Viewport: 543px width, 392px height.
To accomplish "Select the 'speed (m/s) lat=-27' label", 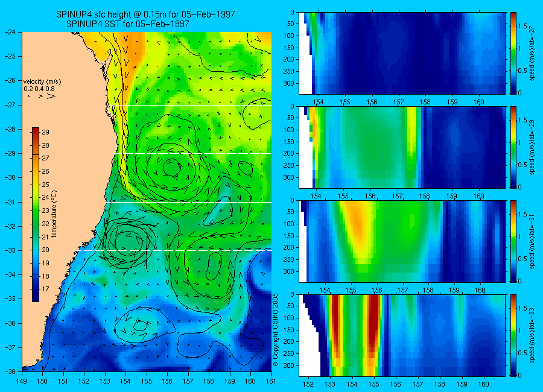I will click(x=532, y=54).
